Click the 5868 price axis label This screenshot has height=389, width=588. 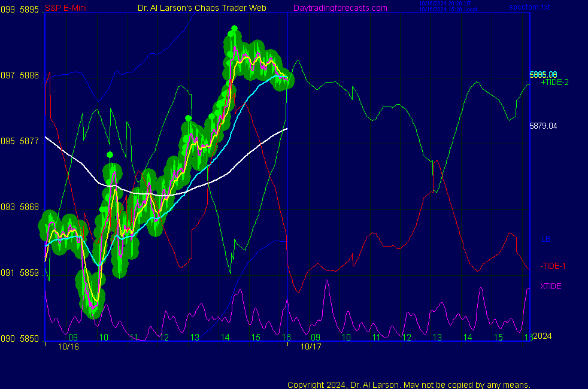click(29, 207)
